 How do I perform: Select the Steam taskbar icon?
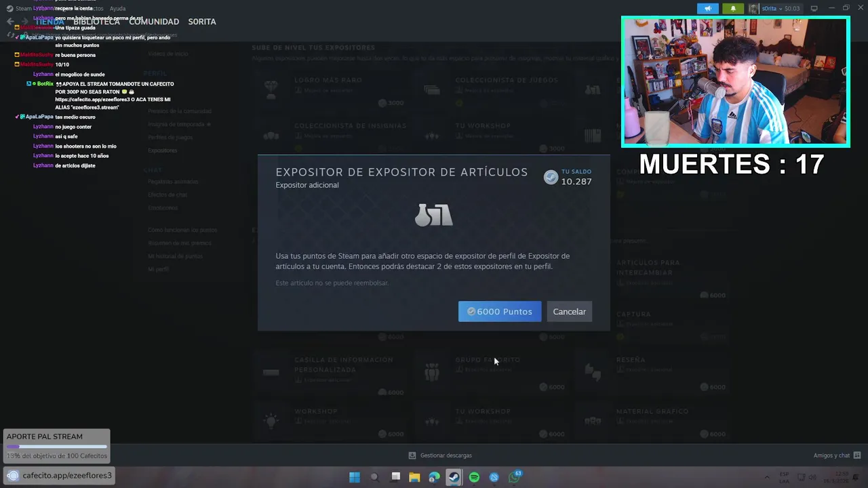[x=454, y=477]
